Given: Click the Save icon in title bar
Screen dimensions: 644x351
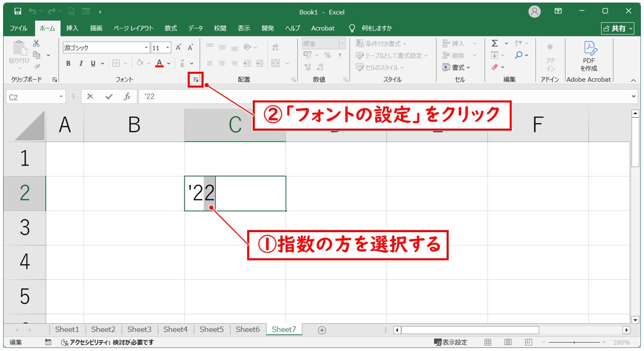Looking at the screenshot, I should (x=18, y=11).
